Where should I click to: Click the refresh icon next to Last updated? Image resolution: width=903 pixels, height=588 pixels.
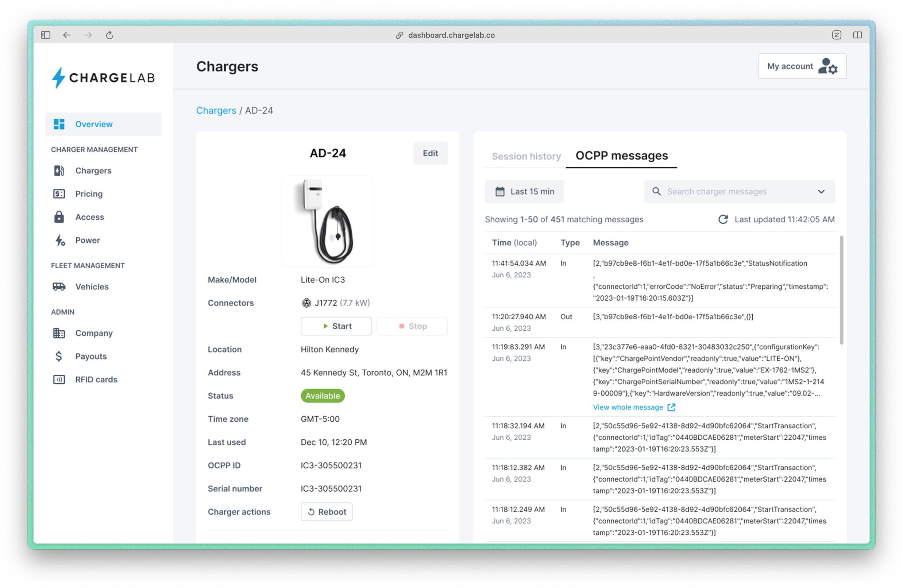click(x=723, y=219)
